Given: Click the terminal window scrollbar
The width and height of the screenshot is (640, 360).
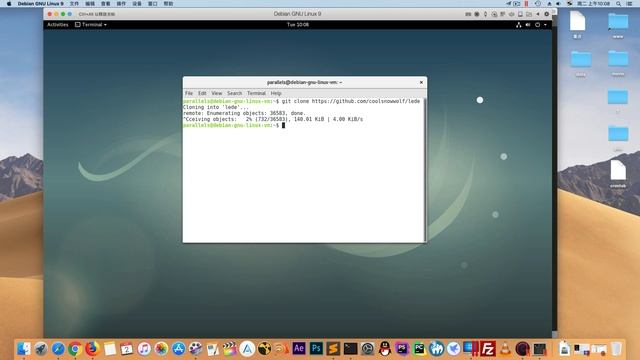Looking at the screenshot, I should coord(425,170).
